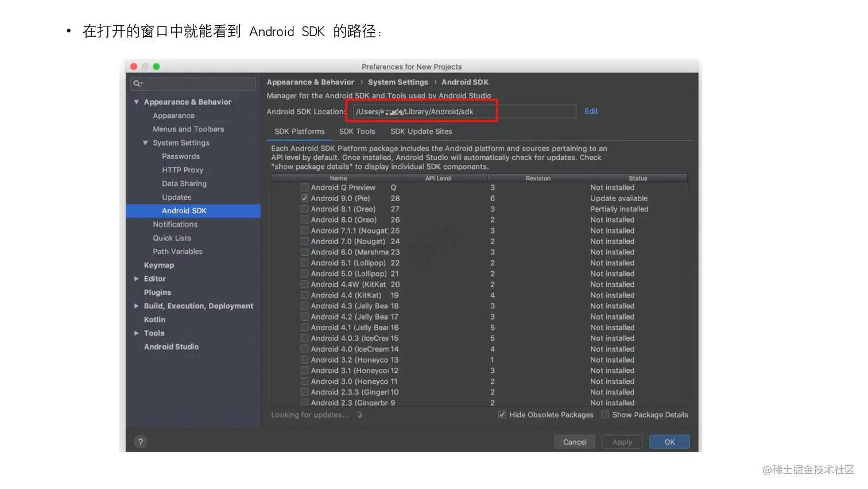Click the OK button
The image size is (868, 489).
point(669,441)
